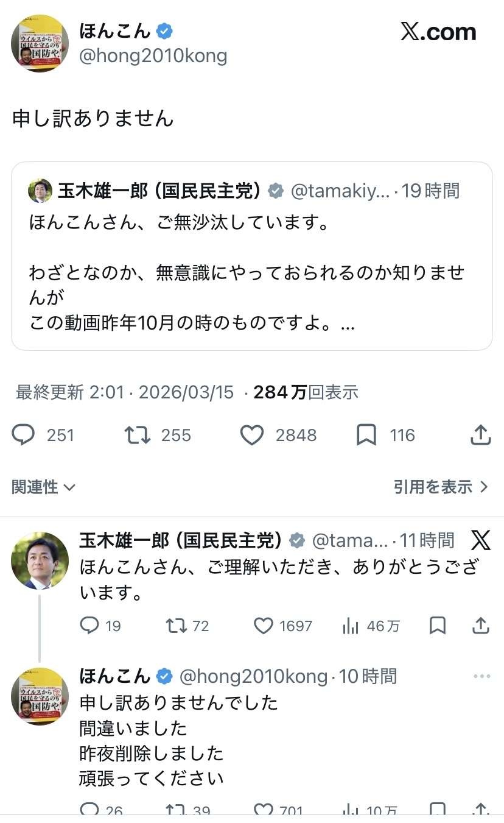Tap the X logo beside 玉木雄一郎's reply
The image size is (504, 823).
pyautogui.click(x=481, y=540)
